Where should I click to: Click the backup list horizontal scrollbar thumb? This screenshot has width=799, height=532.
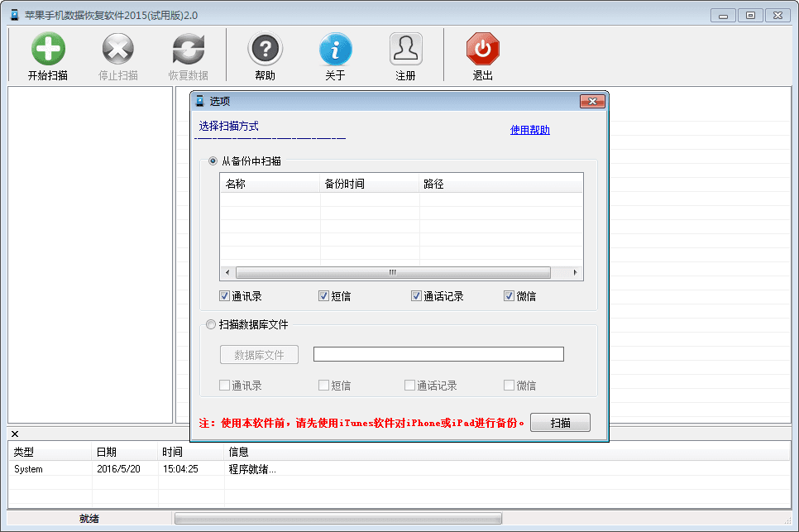click(x=393, y=273)
